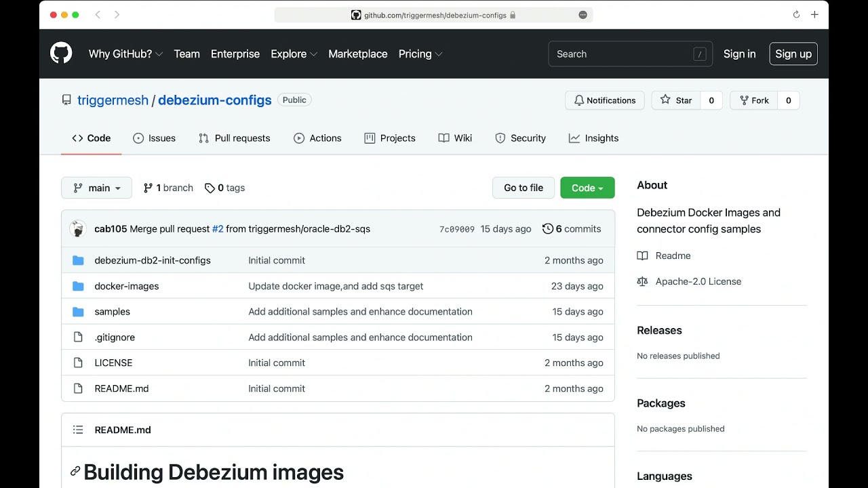This screenshot has height=488, width=868.
Task: Click the README.md file icon in list
Action: 78,389
